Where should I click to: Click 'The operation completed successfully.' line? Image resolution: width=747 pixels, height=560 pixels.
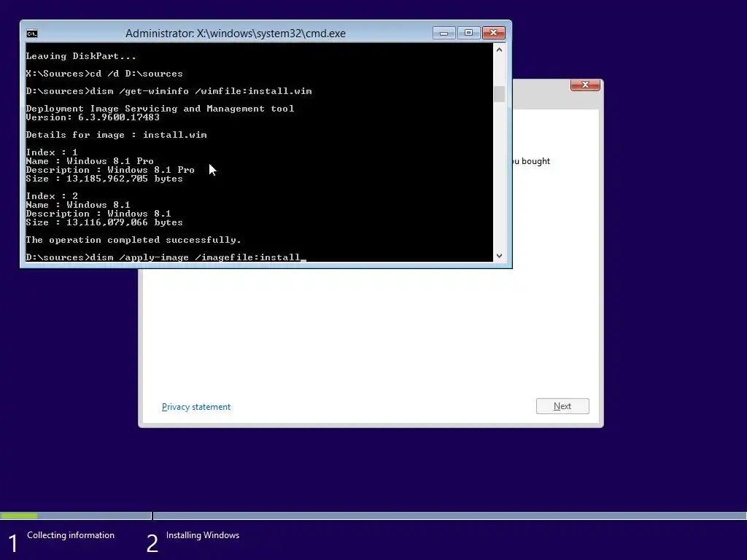133,240
